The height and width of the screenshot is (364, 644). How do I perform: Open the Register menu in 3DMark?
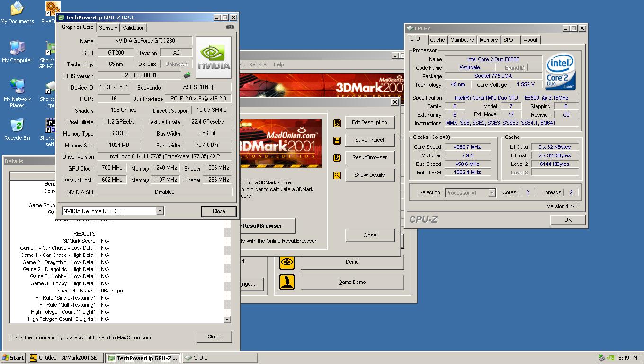coord(259,64)
